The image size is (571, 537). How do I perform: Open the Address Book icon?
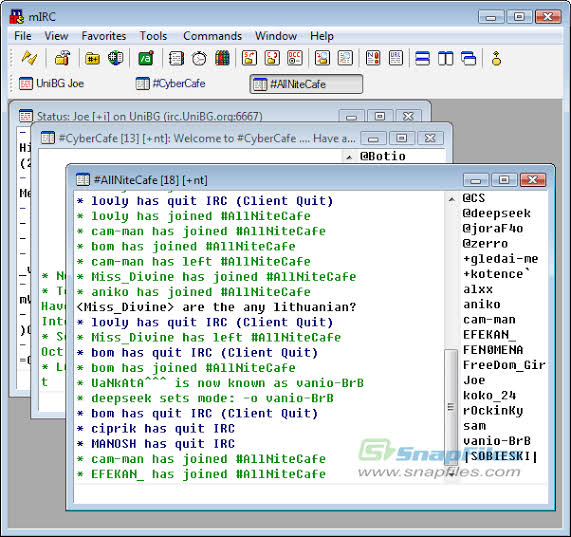tap(176, 58)
